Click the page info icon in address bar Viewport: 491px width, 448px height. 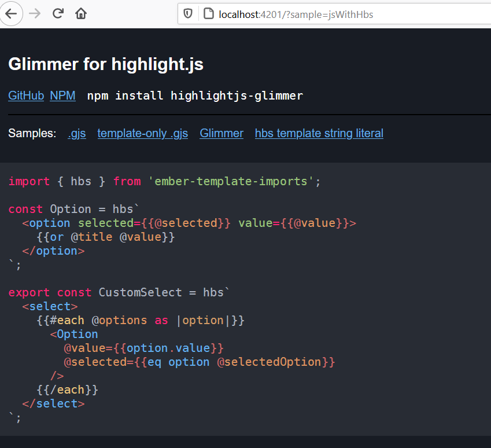coord(209,14)
